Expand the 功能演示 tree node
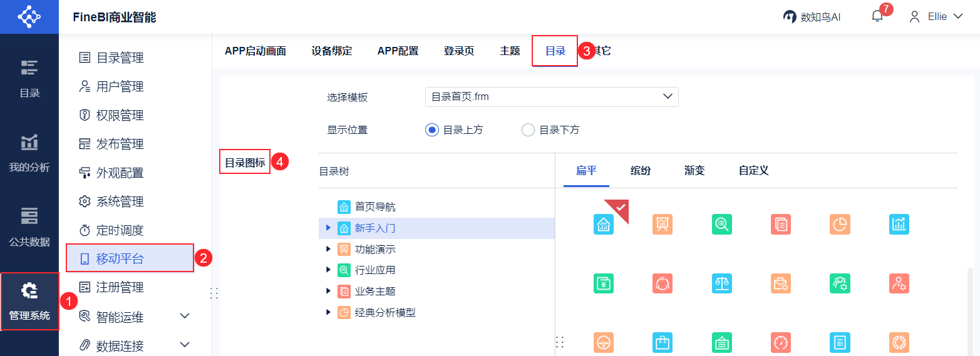 (x=328, y=249)
